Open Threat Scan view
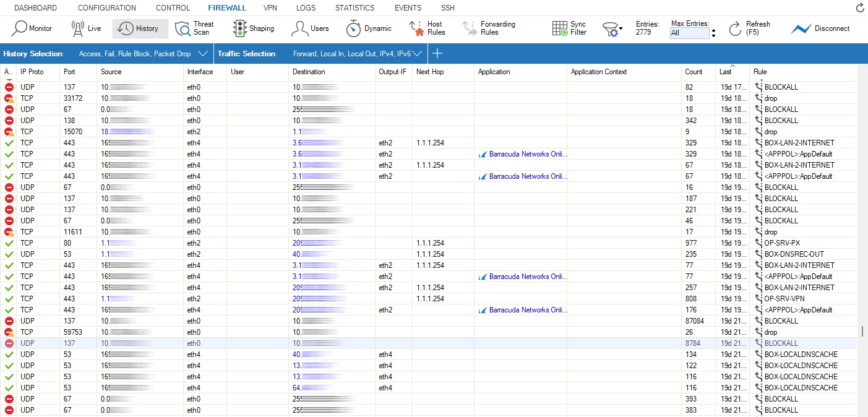 tap(195, 28)
